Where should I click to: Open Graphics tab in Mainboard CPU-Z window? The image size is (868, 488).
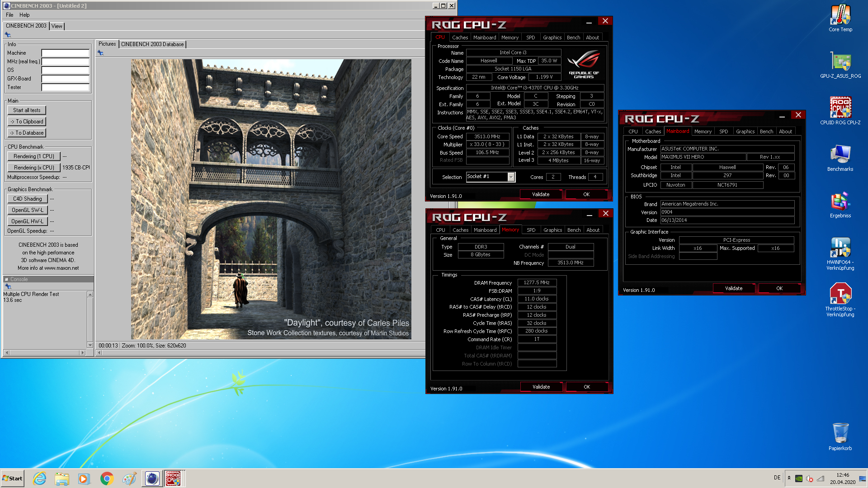pos(745,131)
